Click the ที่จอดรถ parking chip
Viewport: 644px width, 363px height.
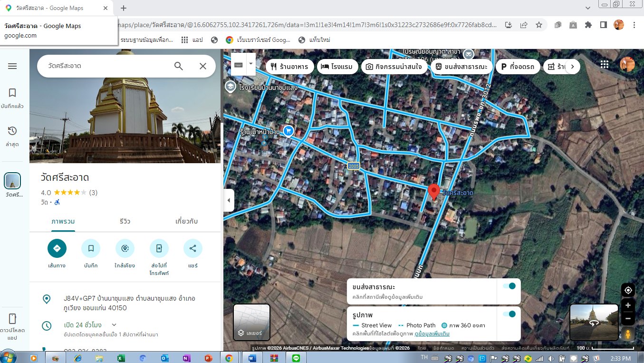point(518,67)
